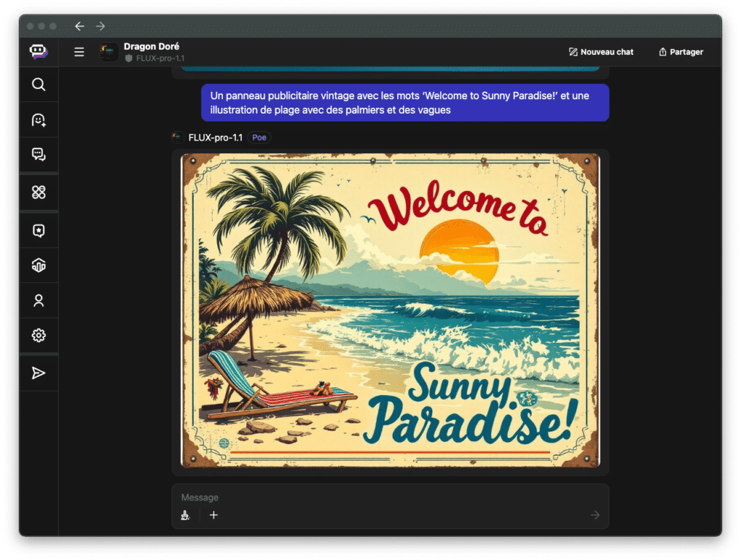Image resolution: width=741 pixels, height=560 pixels.
Task: Click the create bot icon
Action: (39, 120)
